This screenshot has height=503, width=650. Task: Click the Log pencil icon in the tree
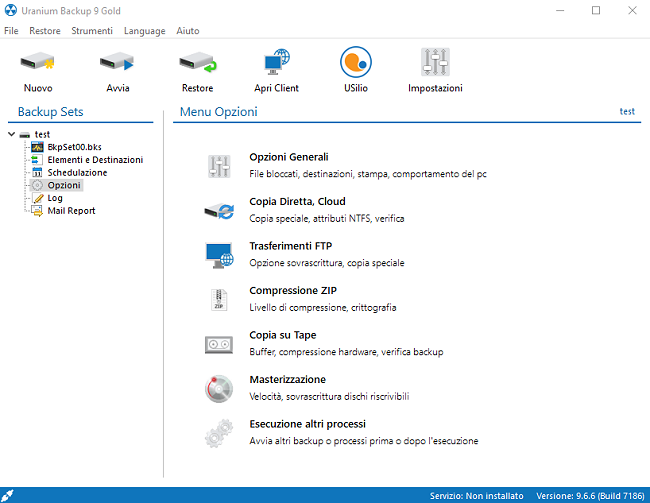point(38,198)
